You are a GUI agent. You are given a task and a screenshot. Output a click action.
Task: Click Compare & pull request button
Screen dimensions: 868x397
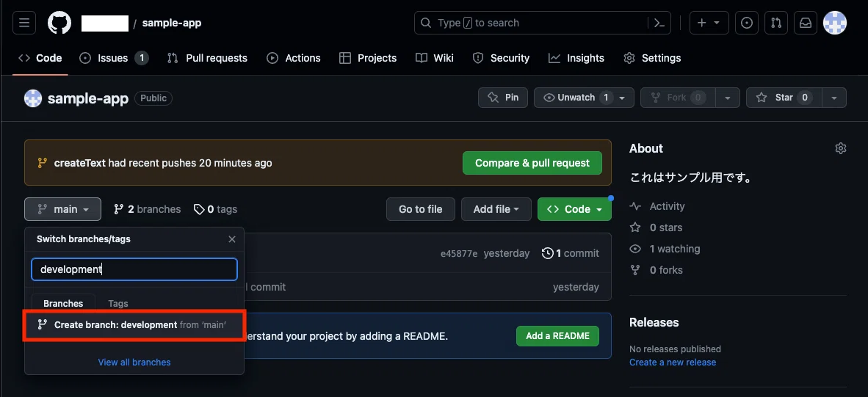click(532, 163)
